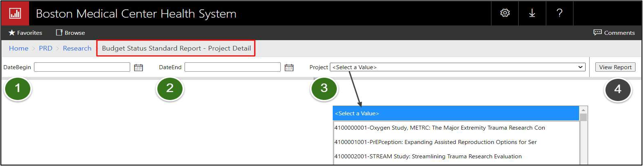The image size is (644, 168).
Task: Open settings via the gear icon
Action: [x=505, y=13]
